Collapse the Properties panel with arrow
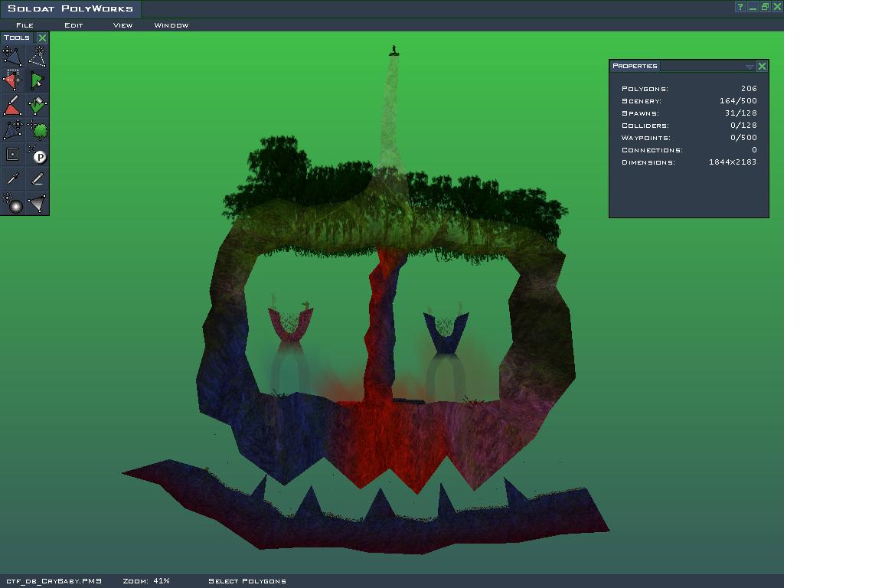Image resolution: width=872 pixels, height=588 pixels. pyautogui.click(x=750, y=67)
